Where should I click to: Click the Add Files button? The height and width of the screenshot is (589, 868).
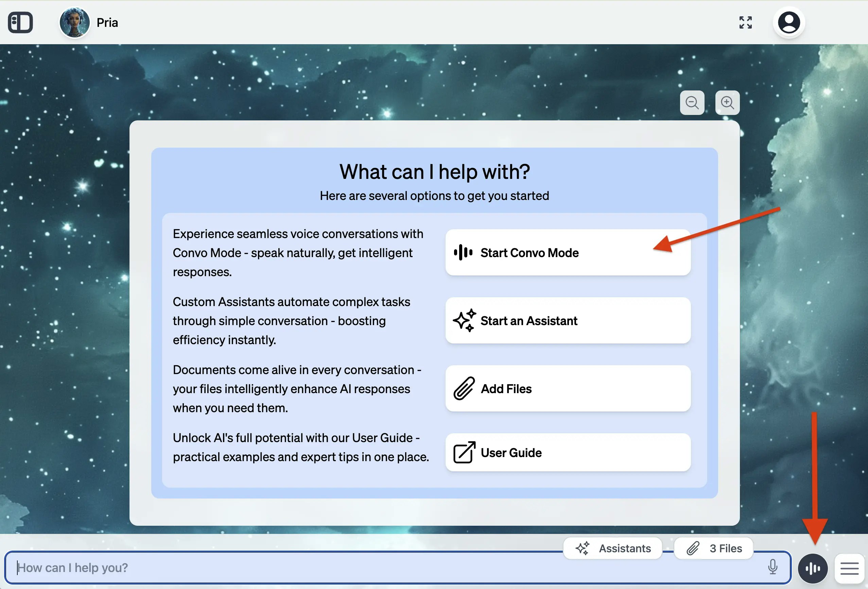coord(567,388)
